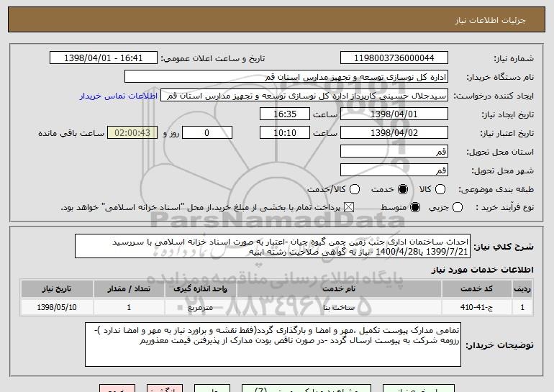Screen dimensions: 554x392
Task: Click the ساعت باقی مانده label
Action: [x=71, y=133]
